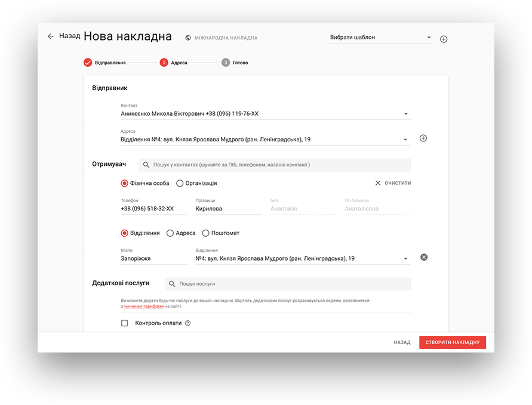Click the Отримувач section title
532x405 pixels.
coord(109,164)
